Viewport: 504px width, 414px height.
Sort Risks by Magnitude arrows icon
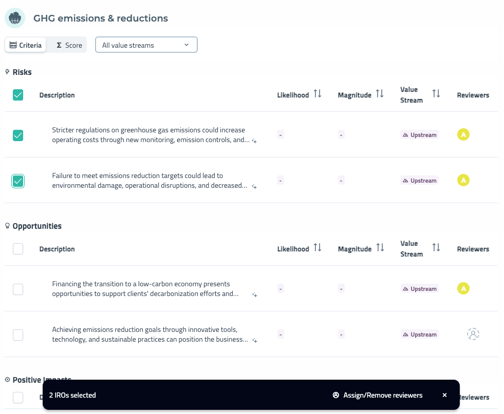point(380,94)
